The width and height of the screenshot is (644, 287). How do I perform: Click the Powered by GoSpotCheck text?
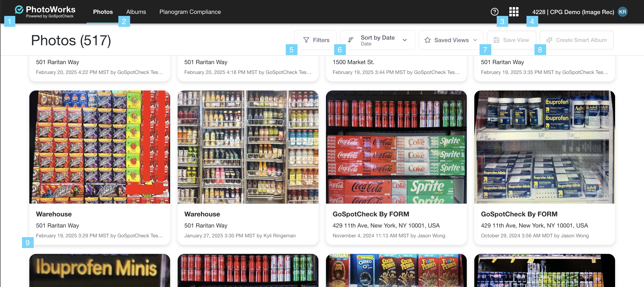coord(50,16)
